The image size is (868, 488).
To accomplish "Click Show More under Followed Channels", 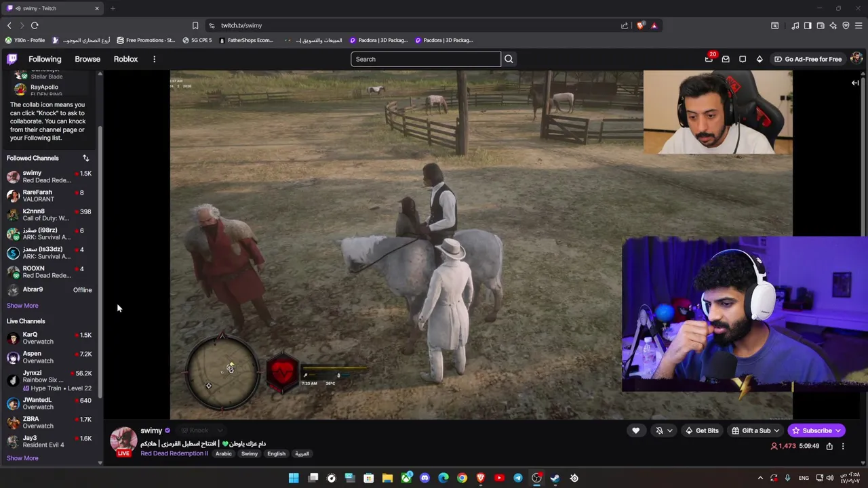I will tap(22, 306).
